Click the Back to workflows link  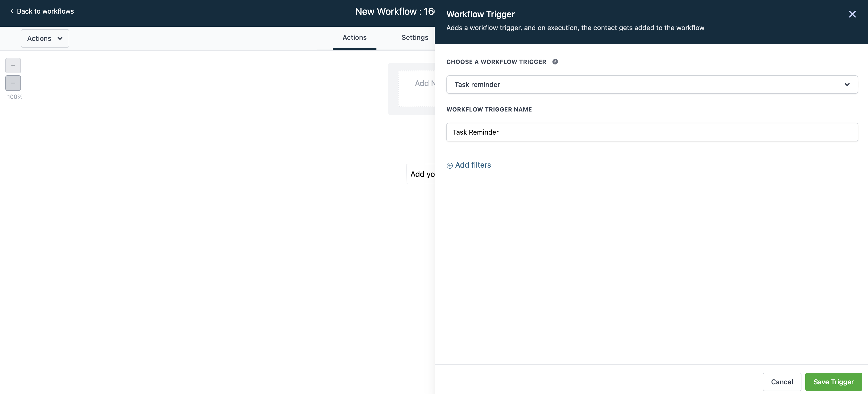point(45,11)
